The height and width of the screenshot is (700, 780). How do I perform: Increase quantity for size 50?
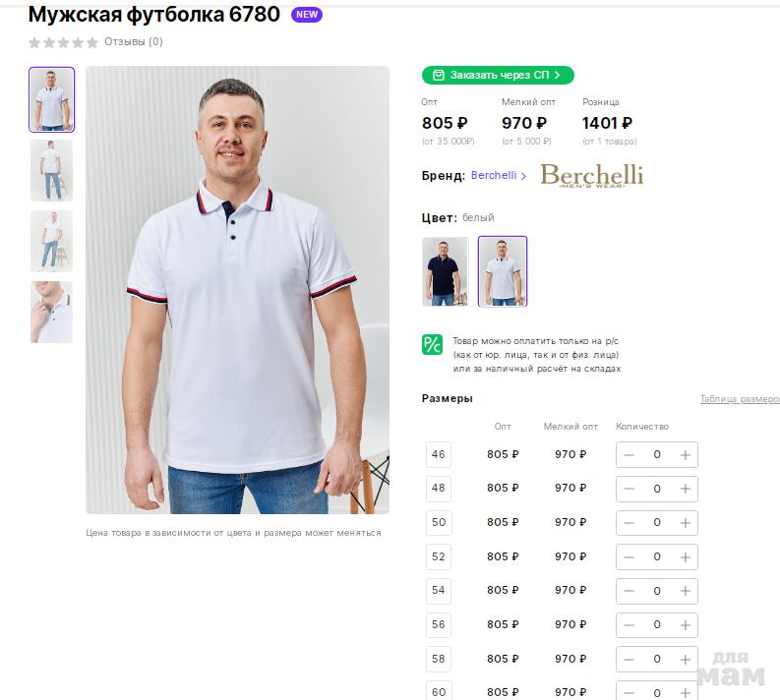click(x=686, y=522)
